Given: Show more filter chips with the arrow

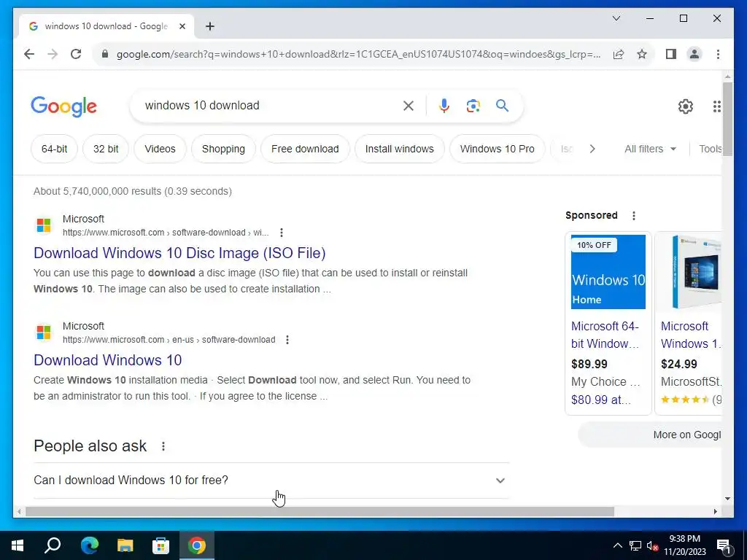Looking at the screenshot, I should (592, 149).
